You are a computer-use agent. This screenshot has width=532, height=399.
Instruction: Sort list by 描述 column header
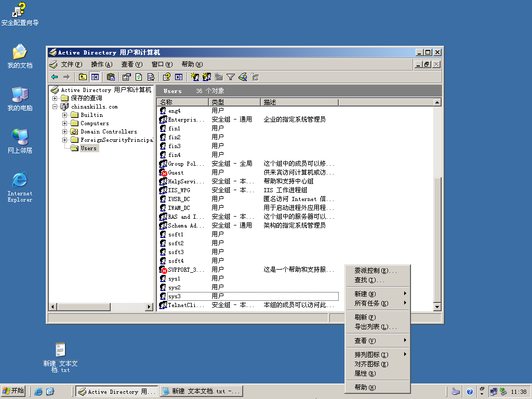[300, 102]
